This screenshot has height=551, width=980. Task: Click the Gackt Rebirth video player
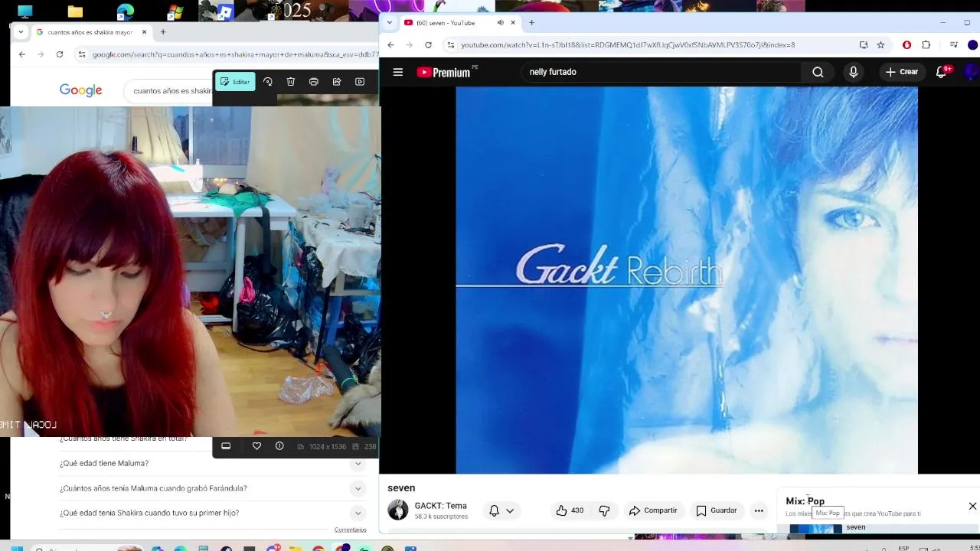pos(687,280)
